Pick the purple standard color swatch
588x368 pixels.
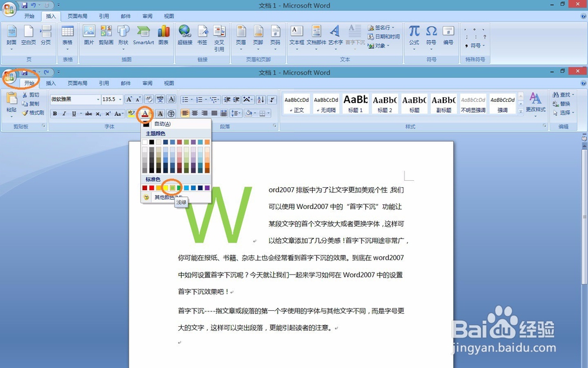[x=207, y=188]
